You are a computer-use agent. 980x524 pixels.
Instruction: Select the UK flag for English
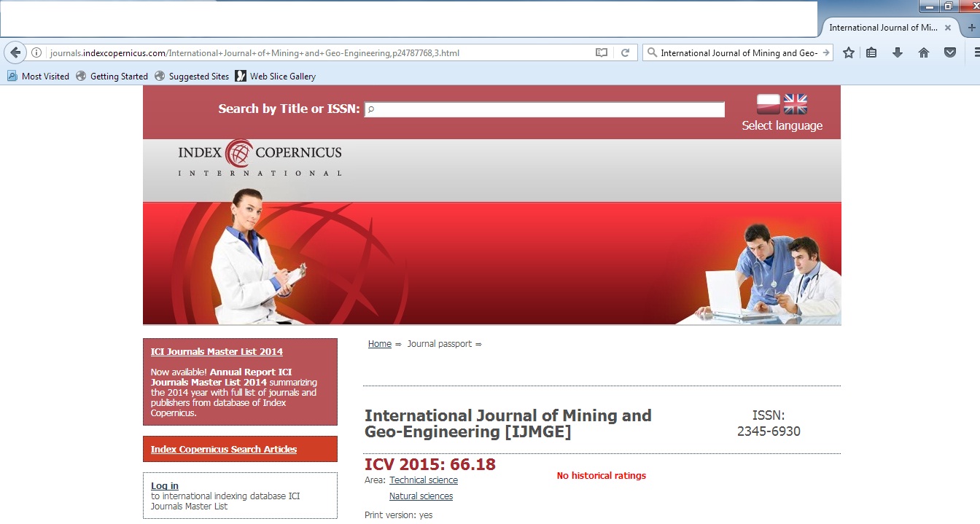click(796, 104)
